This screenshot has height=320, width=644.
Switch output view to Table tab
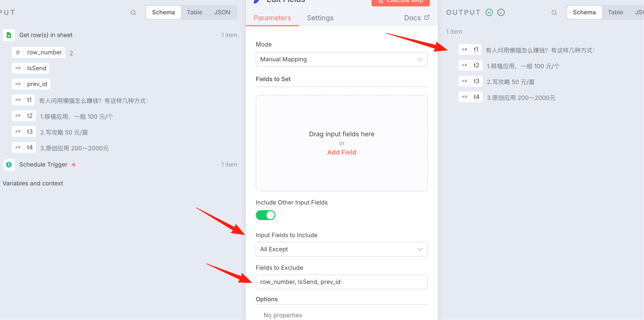pos(615,12)
